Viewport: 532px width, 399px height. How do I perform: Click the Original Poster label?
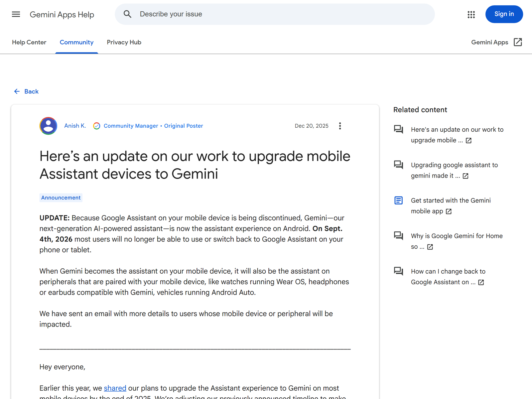[x=184, y=126]
